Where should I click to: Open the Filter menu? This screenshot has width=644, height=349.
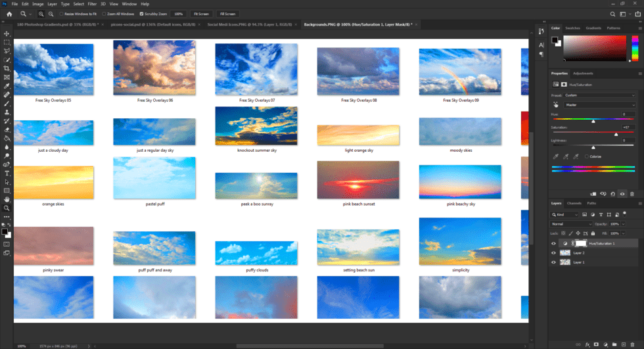(92, 4)
